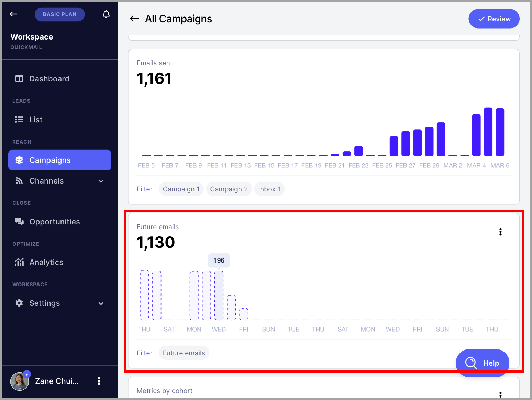Select the Campaign 2 filter chip
Image resolution: width=532 pixels, height=400 pixels.
click(229, 189)
